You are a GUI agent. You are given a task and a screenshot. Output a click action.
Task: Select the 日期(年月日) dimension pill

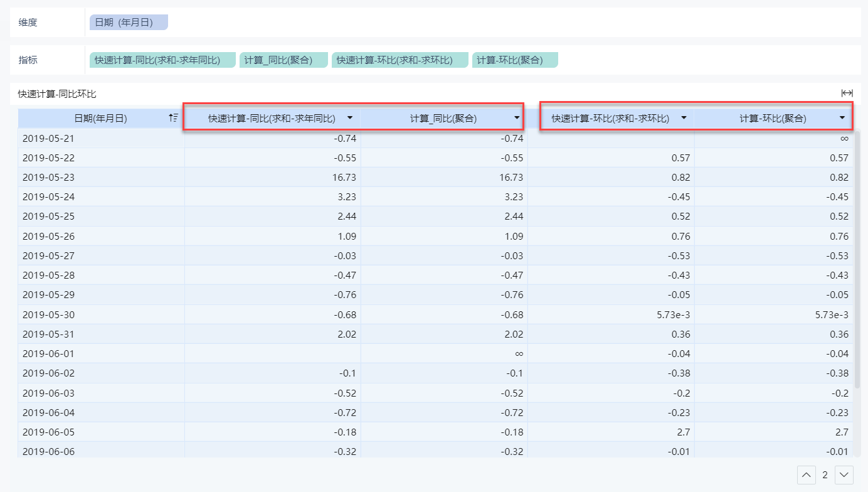[129, 23]
